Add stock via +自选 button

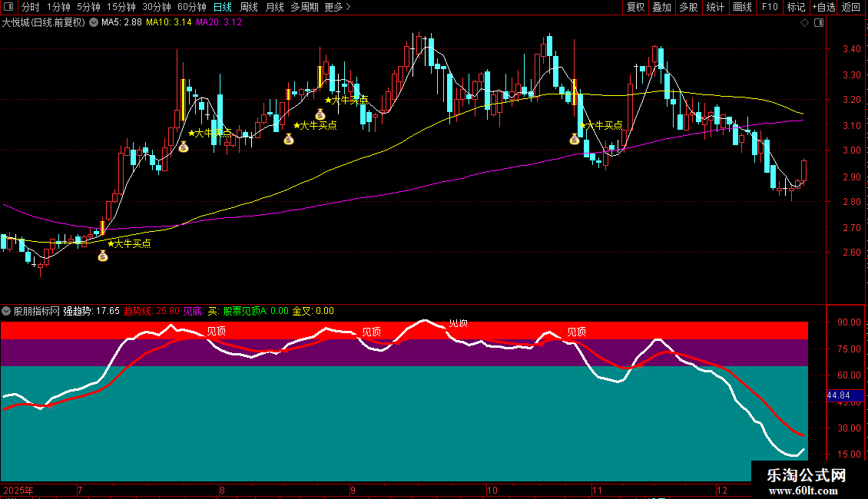[x=823, y=7]
